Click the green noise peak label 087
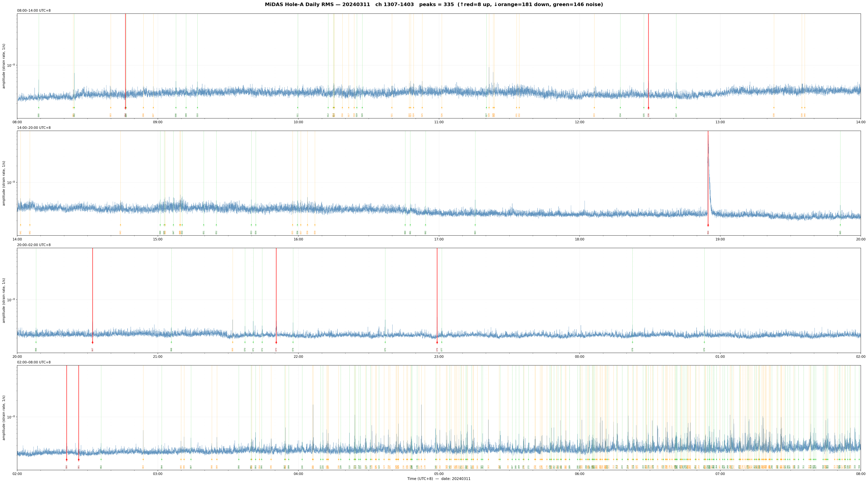This screenshot has width=868, height=483. [x=191, y=467]
